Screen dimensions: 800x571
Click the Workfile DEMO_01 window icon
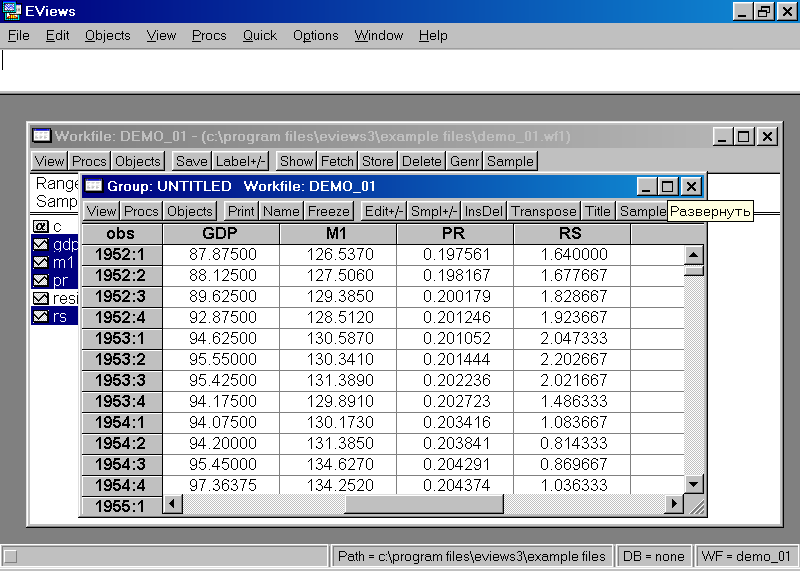[41, 136]
